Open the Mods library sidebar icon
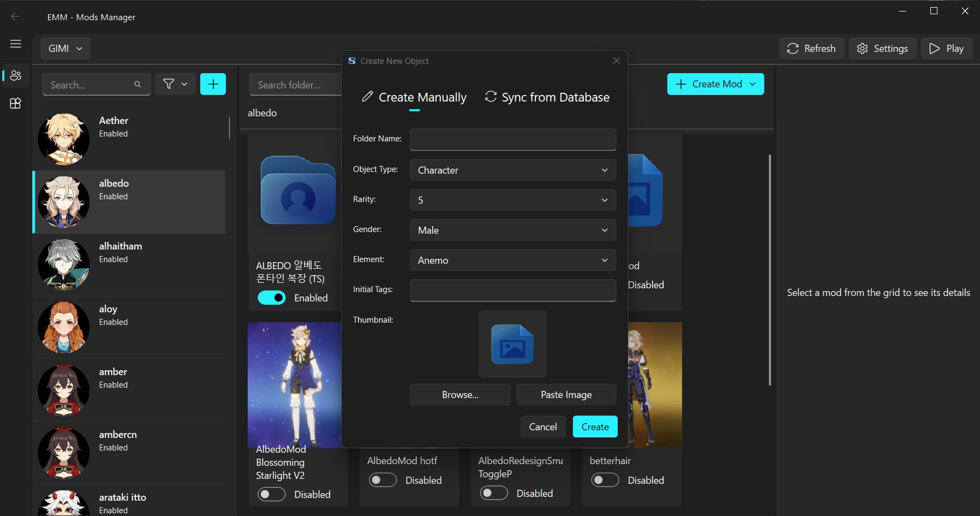Screen dimensions: 980x516 pyautogui.click(x=15, y=103)
